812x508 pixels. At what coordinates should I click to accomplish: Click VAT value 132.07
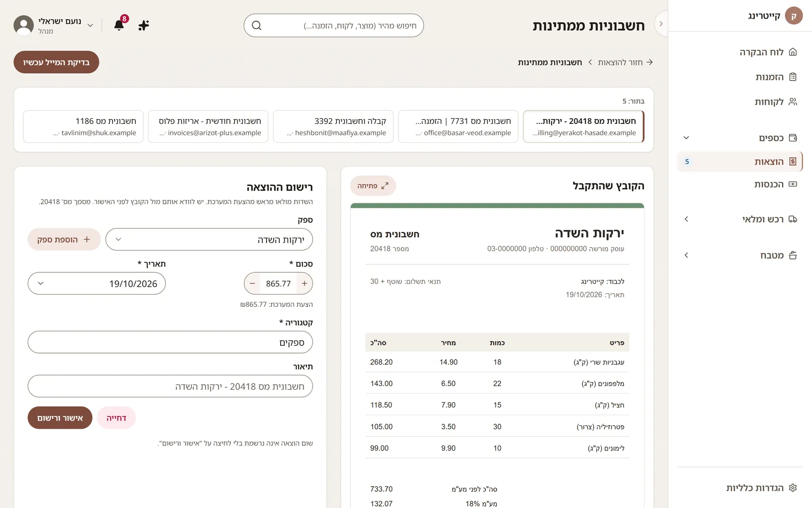click(382, 503)
